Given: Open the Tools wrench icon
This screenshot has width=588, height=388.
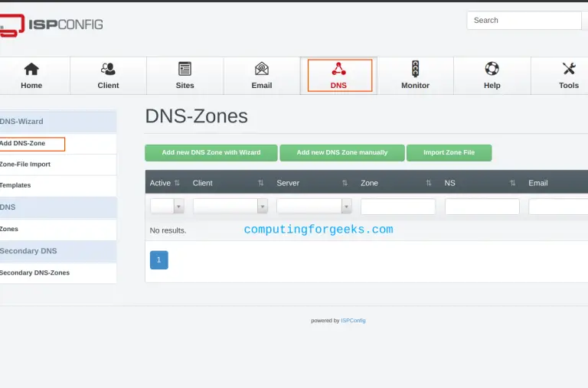Looking at the screenshot, I should (x=569, y=69).
